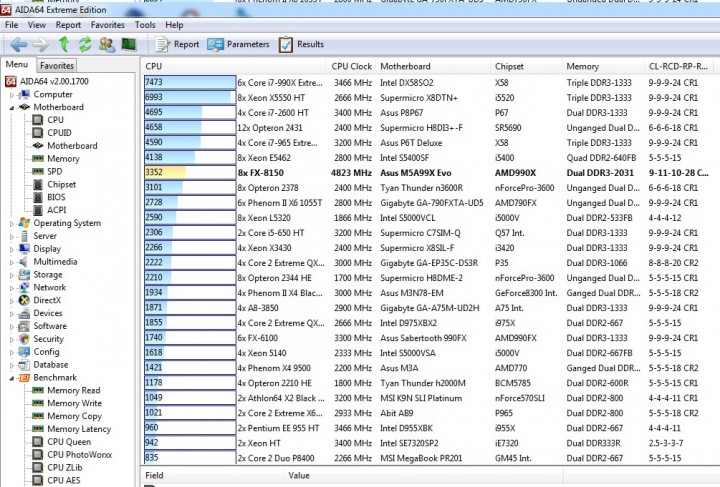Expand the Computer tree node

12,95
